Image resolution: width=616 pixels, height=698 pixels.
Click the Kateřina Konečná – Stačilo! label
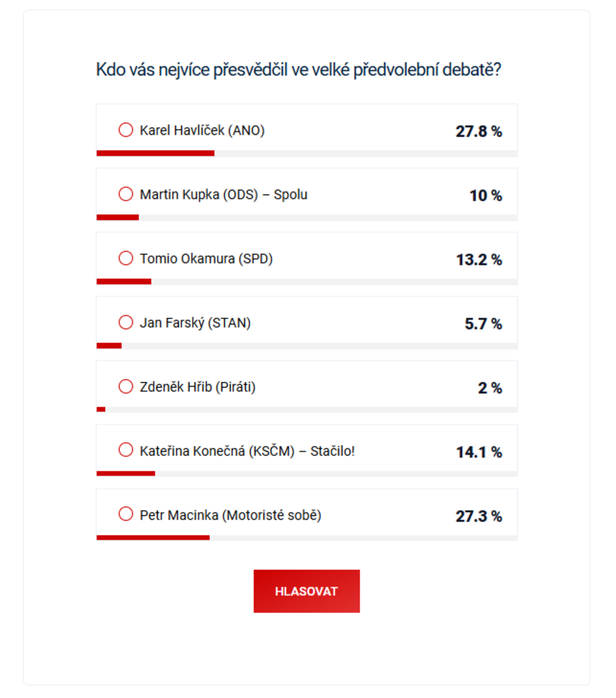[247, 451]
